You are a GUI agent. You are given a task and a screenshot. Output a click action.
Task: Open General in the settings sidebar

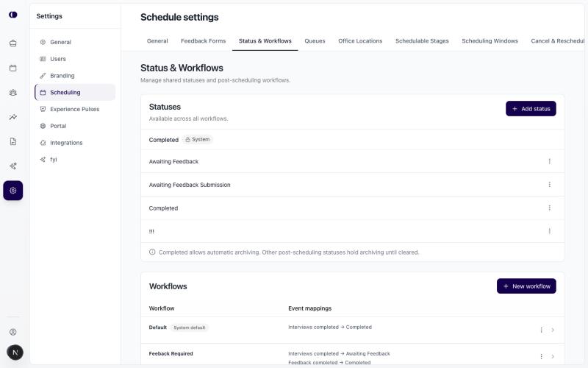coord(75,42)
